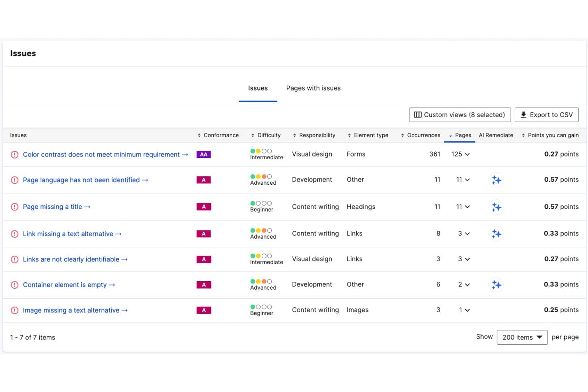Open Custom views (8 selected) button
The width and height of the screenshot is (588, 392).
pos(460,115)
